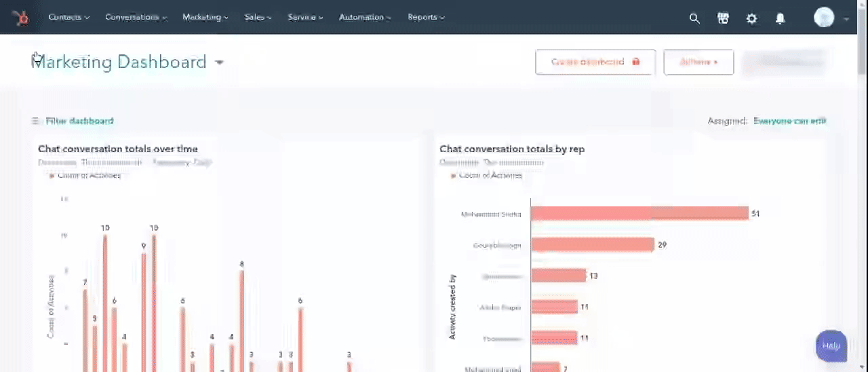The width and height of the screenshot is (868, 372).
Task: Show notifications via the bell icon
Action: pyautogui.click(x=780, y=18)
